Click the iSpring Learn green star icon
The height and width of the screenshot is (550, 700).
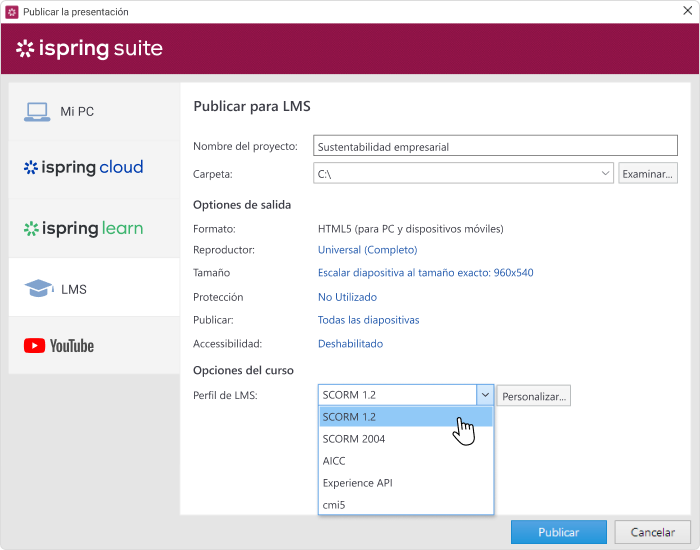pos(31,229)
